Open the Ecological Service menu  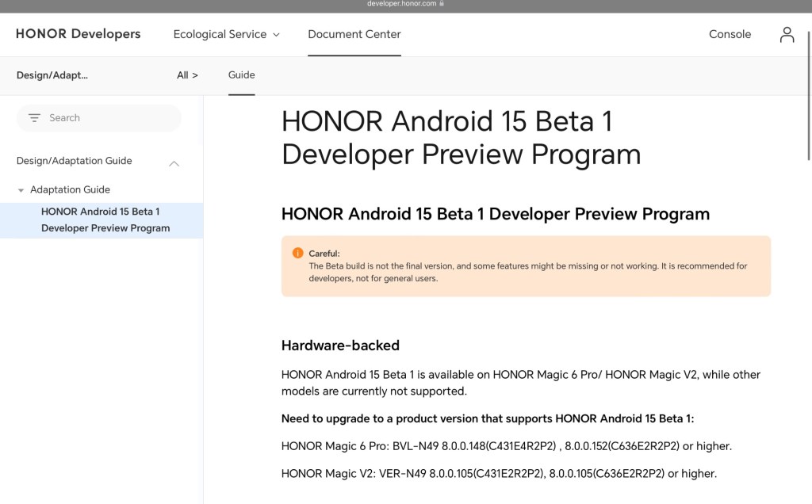(x=220, y=34)
